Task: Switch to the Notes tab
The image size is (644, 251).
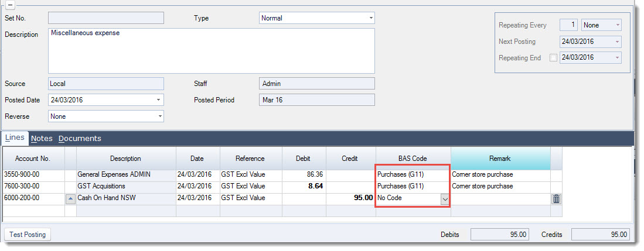Action: [x=42, y=139]
